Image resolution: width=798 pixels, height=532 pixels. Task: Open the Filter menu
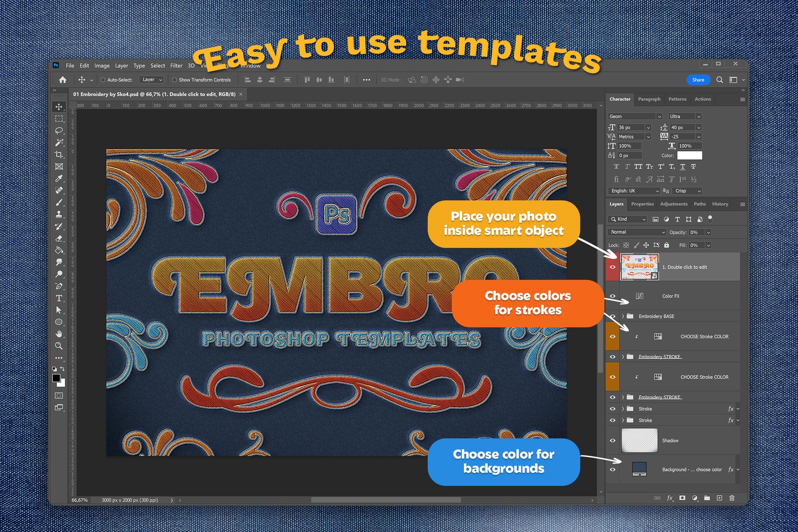coord(176,66)
